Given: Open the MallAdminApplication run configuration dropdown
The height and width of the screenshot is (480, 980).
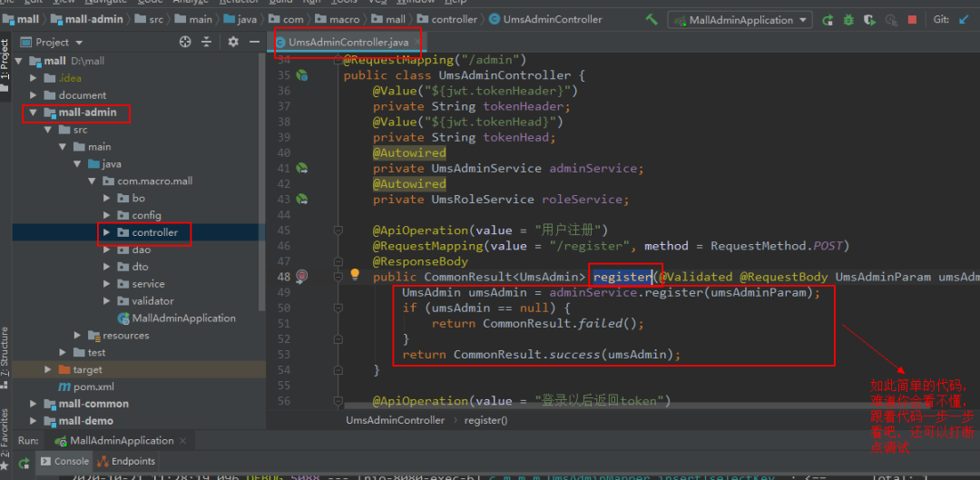Looking at the screenshot, I should pyautogui.click(x=740, y=20).
